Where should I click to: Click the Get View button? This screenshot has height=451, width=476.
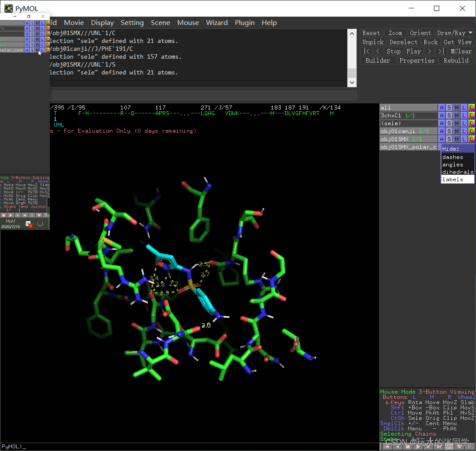pos(458,42)
